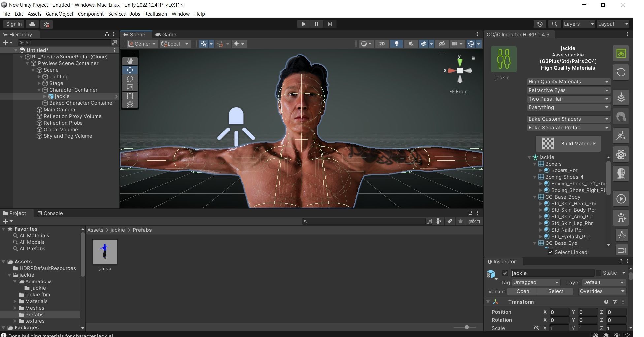Screen dimensions: 644x337
Task: Click the favorites star icon in Project
Action: click(x=461, y=221)
